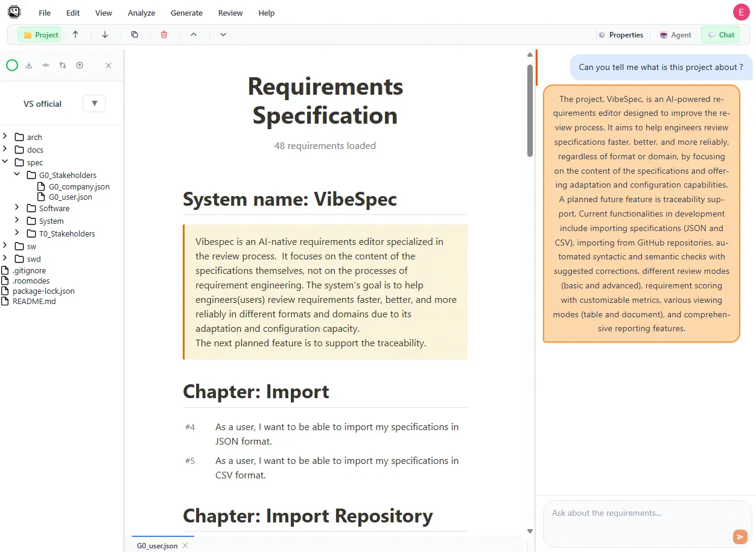Image resolution: width=756 pixels, height=552 pixels.
Task: Click the red trash delete icon
Action: click(x=164, y=34)
